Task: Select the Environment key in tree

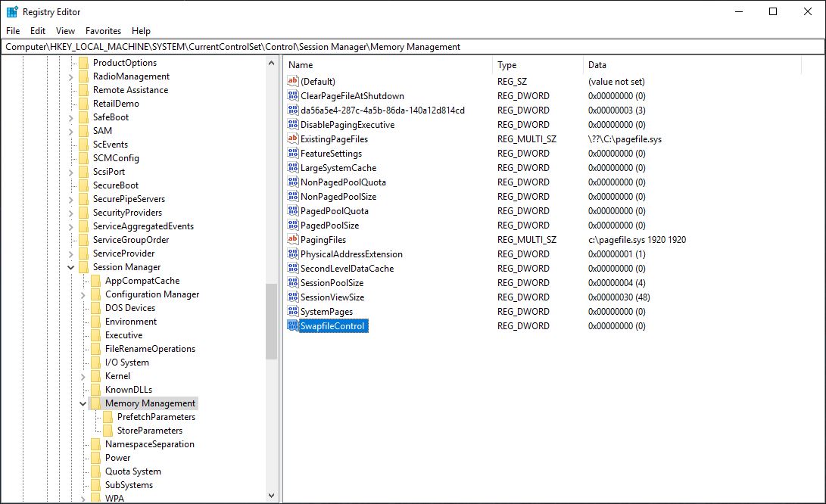Action: tap(130, 322)
